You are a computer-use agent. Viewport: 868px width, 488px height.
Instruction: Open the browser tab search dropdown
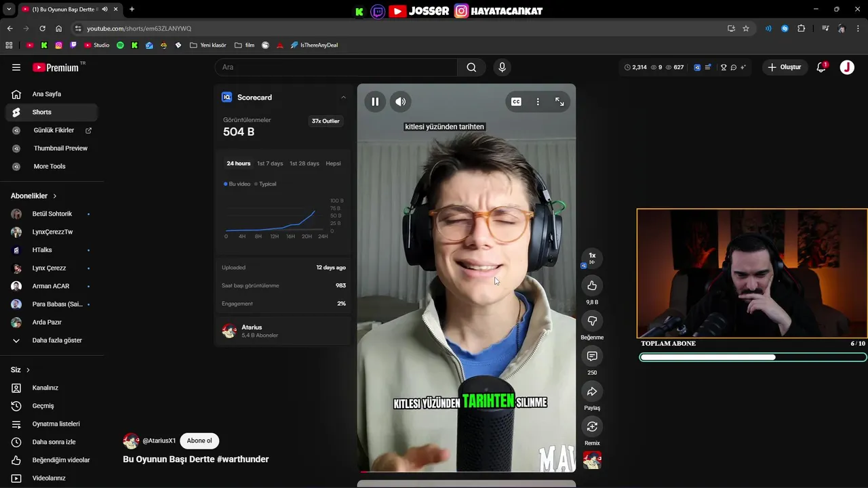(9, 9)
